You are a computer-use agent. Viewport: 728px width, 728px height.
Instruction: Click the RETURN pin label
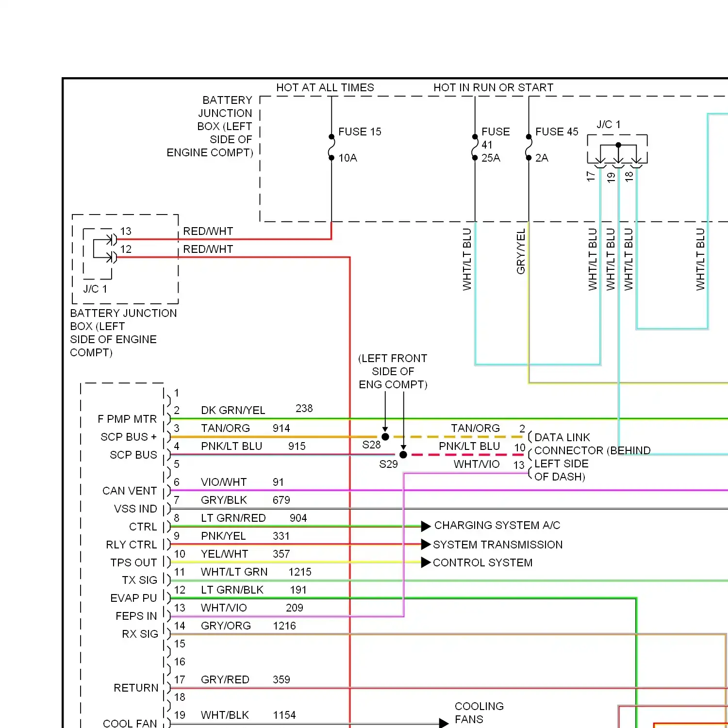coord(136,688)
